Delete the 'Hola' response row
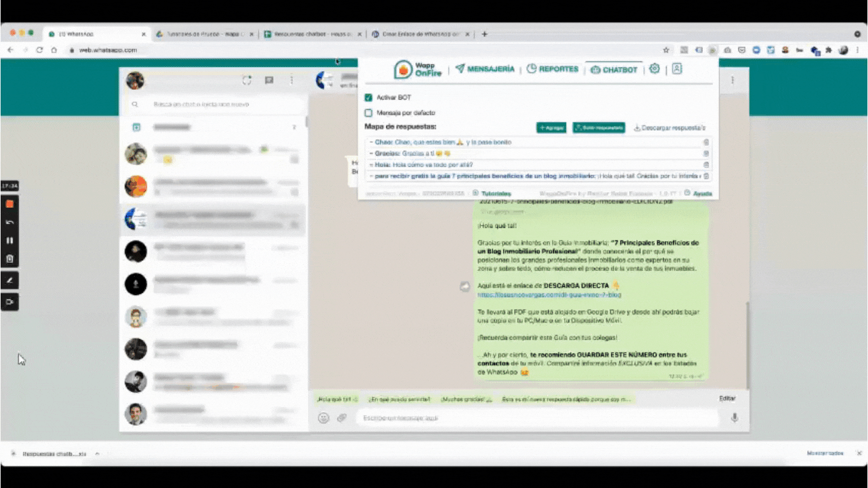The image size is (868, 488). pos(706,164)
